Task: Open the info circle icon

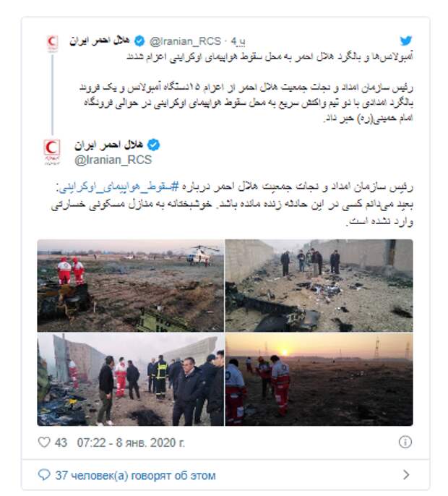Action: (x=405, y=442)
